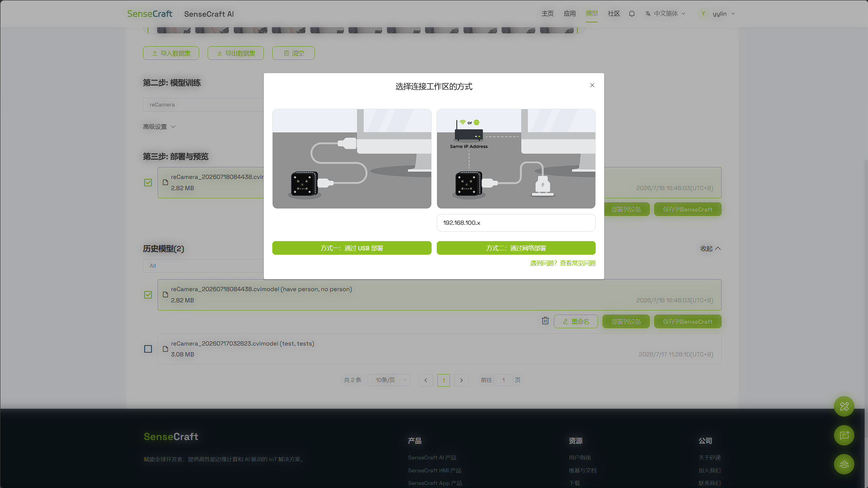Click the go-to page number field

click(x=503, y=380)
